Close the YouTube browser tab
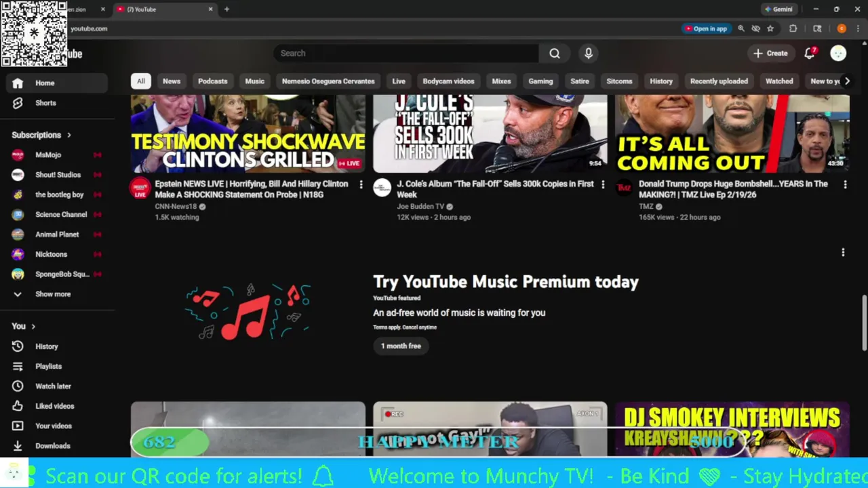This screenshot has height=488, width=868. (x=210, y=9)
